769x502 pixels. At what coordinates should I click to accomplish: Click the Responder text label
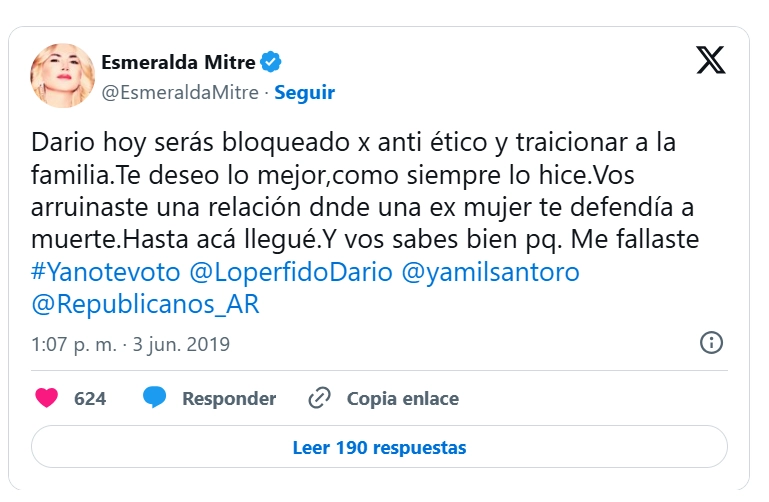tap(229, 398)
